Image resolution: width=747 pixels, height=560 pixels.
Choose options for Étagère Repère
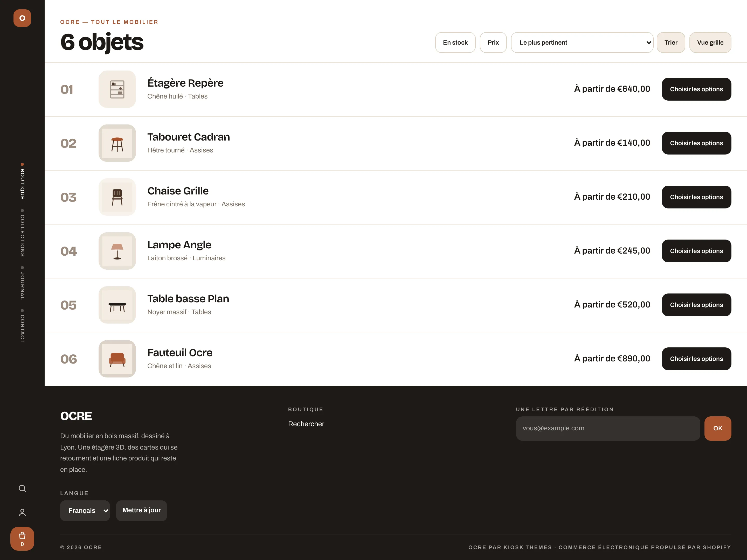pos(696,89)
